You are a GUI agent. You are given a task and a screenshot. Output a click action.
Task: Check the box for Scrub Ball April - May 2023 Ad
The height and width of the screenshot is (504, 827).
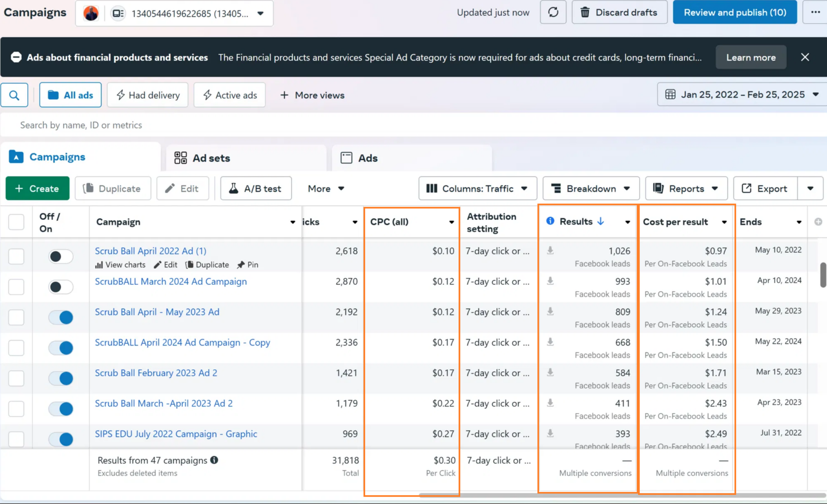[x=16, y=317]
